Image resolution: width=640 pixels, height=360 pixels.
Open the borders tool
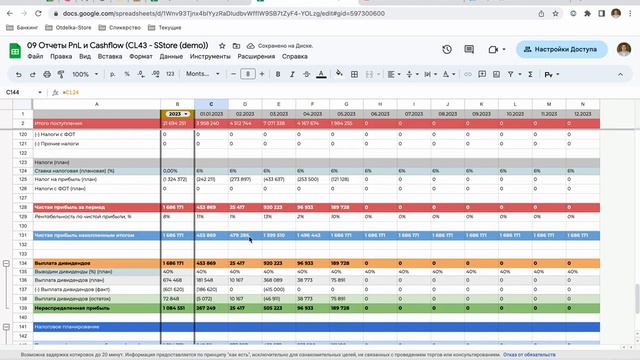(x=354, y=74)
